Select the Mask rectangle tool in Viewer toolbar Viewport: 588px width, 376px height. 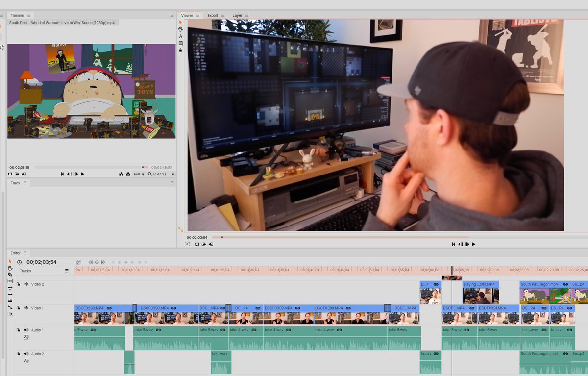tap(180, 44)
